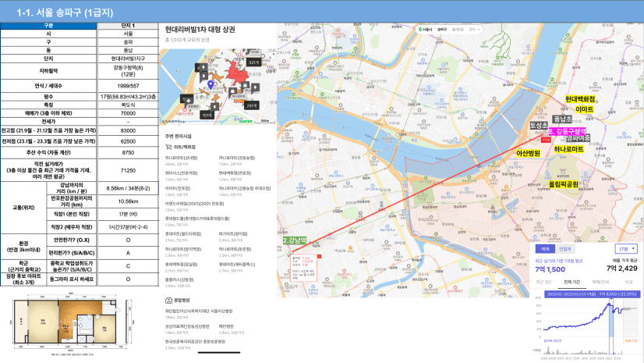Image resolution: width=644 pixels, height=363 pixels.
Task: Switch price panel to 전월세
Action: point(564,249)
